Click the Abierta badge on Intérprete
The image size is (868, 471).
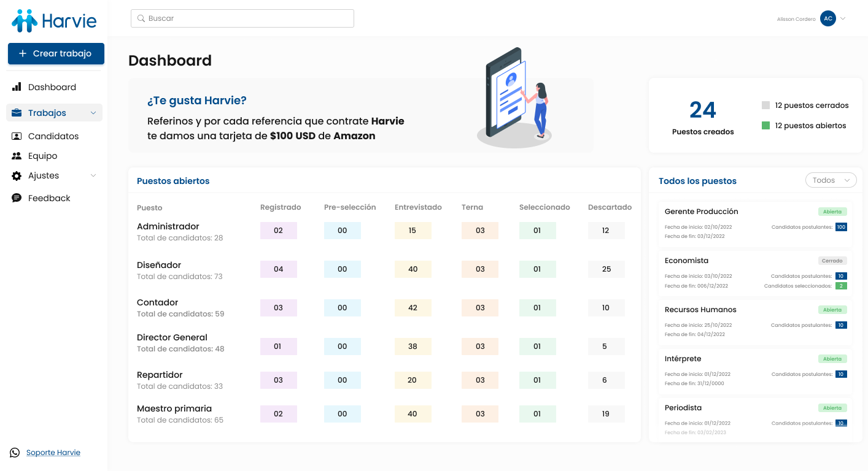[x=832, y=358]
